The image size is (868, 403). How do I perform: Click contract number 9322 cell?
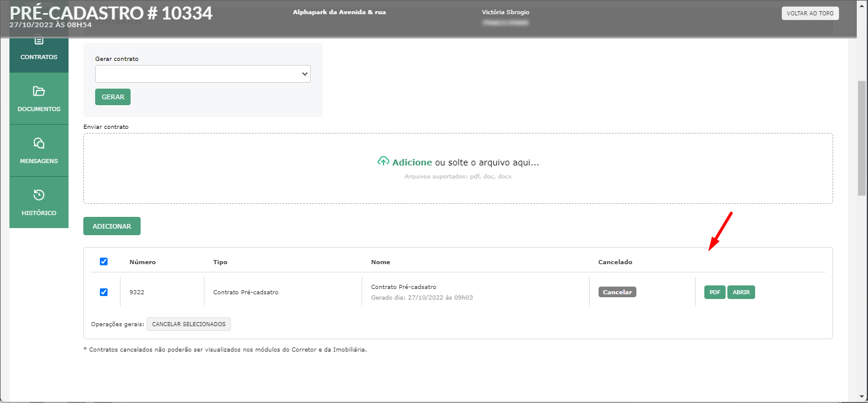[137, 292]
